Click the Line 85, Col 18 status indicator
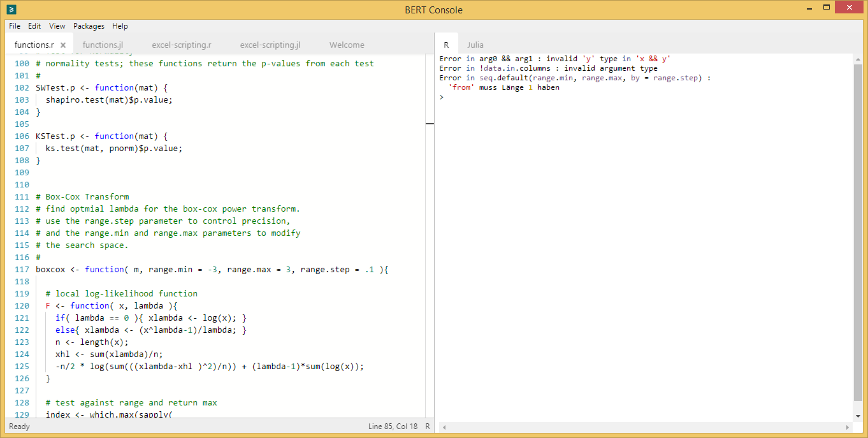 tap(393, 426)
